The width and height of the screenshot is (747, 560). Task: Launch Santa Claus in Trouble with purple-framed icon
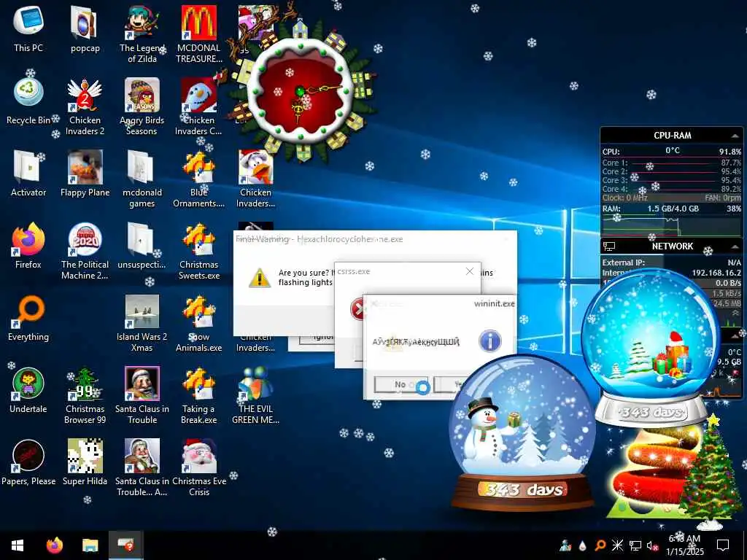coord(142,396)
